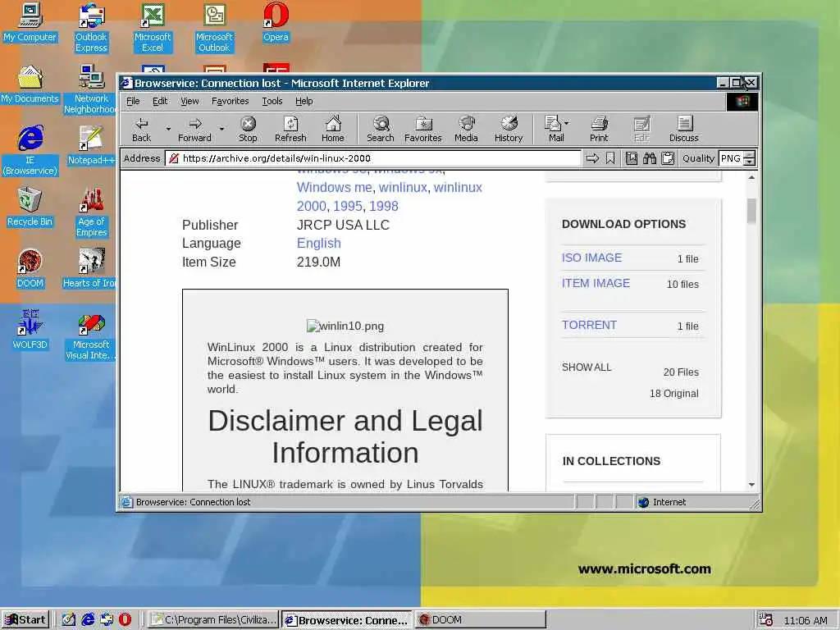The image size is (840, 630).
Task: Click the binoculars find icon
Action: point(650,158)
